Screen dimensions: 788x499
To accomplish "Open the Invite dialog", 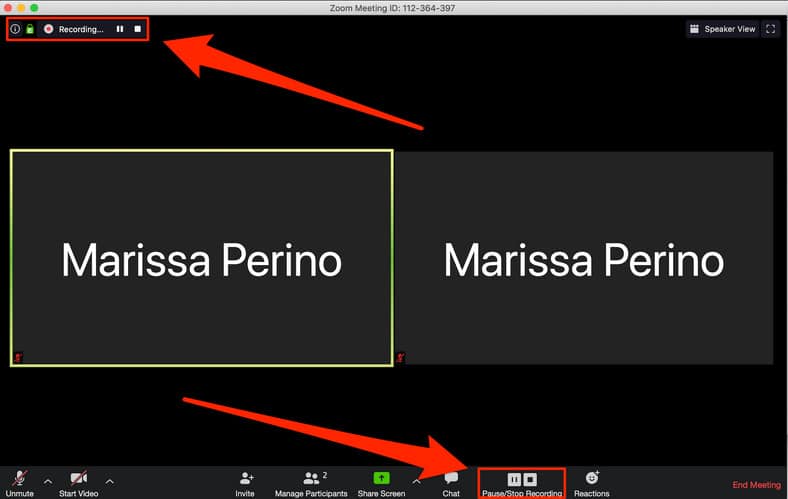I will (245, 483).
